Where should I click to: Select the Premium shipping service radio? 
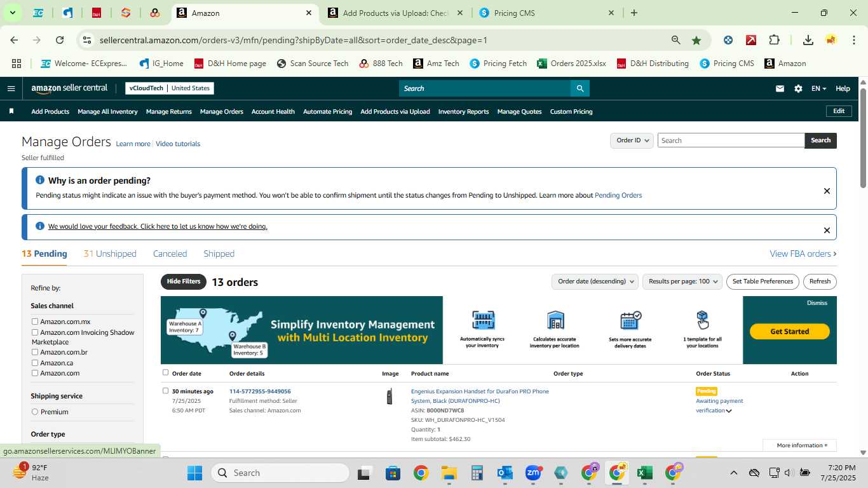35,412
